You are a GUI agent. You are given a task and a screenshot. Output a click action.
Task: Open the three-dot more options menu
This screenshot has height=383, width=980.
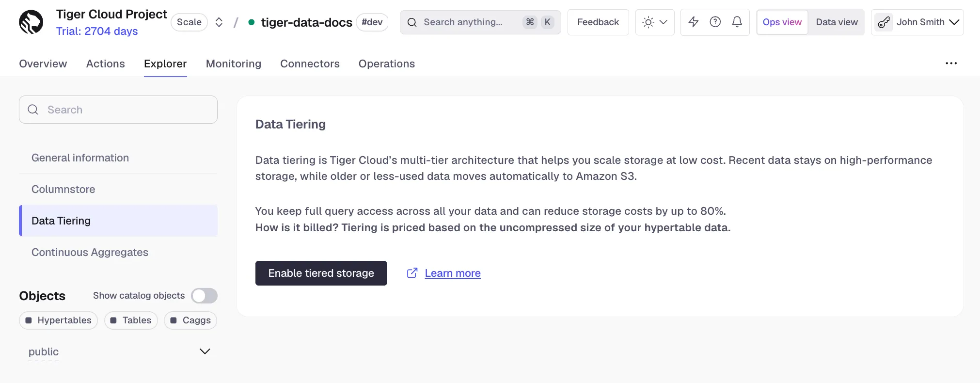point(951,64)
